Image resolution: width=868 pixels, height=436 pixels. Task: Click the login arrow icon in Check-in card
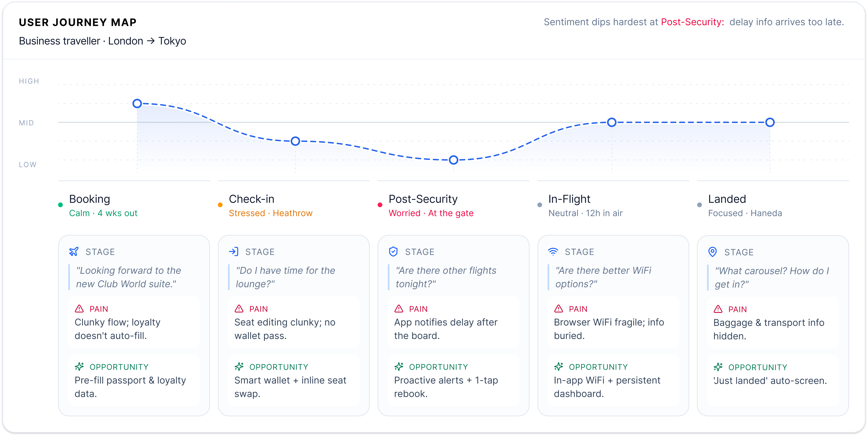pyautogui.click(x=234, y=252)
